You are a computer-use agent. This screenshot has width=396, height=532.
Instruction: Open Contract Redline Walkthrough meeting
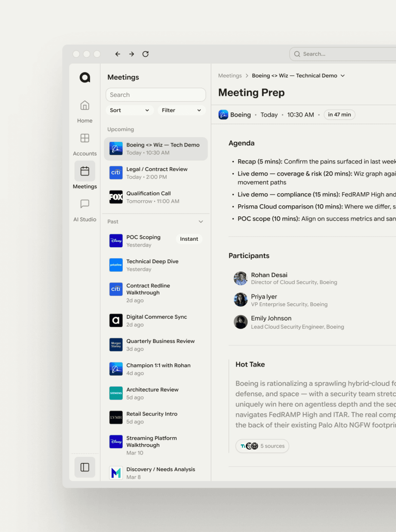[x=156, y=293]
